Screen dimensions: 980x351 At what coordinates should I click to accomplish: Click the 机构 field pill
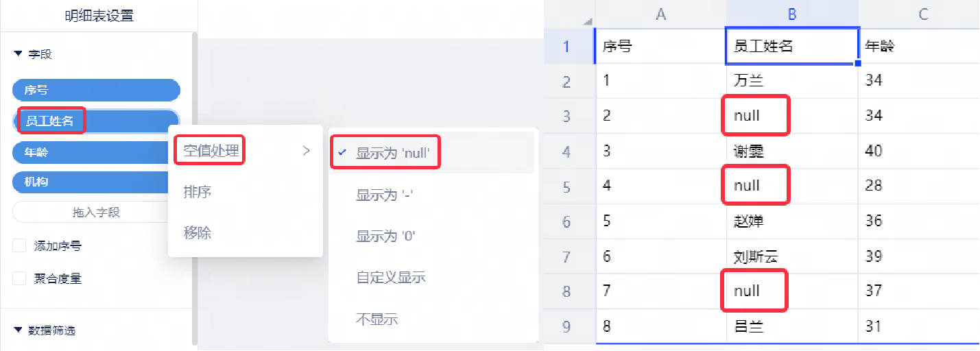(91, 182)
